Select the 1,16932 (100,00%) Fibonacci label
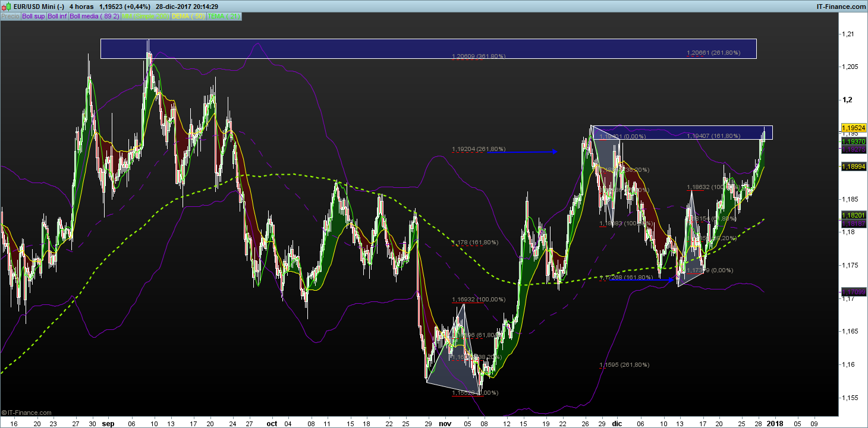This screenshot has height=428, width=868. tap(479, 300)
